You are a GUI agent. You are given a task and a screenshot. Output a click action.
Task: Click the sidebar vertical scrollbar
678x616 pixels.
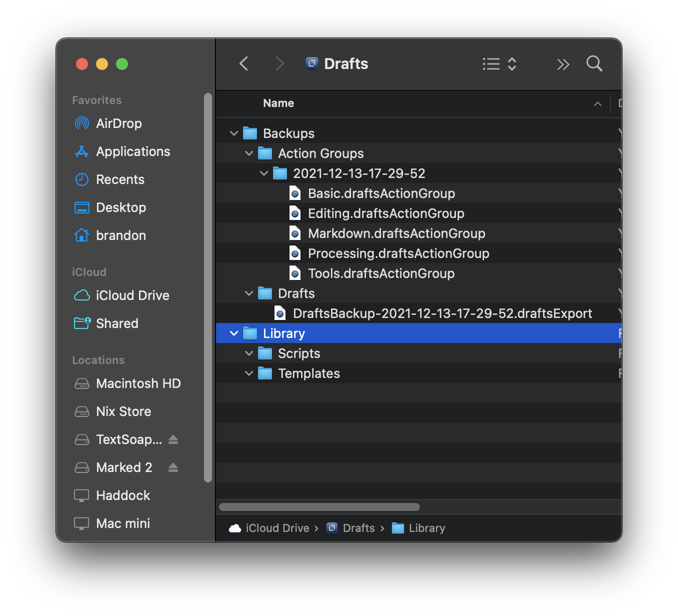pyautogui.click(x=208, y=288)
